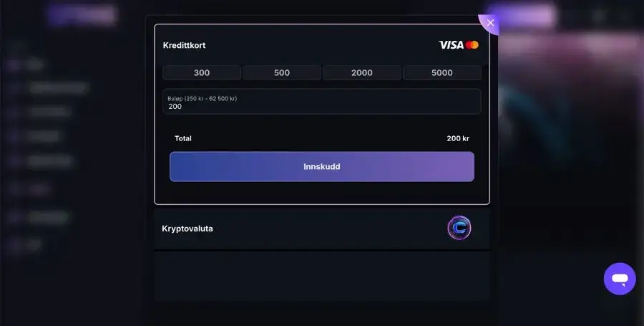Screen dimensions: 644x326
Task: Focus the Beløp amount input field
Action: [x=321, y=102]
